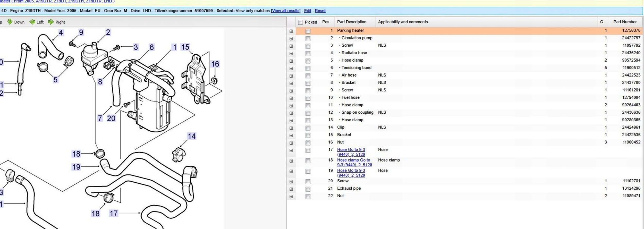Image resolution: width=644 pixels, height=229 pixels.
Task: Click the Part Description column header
Action: pos(352,22)
